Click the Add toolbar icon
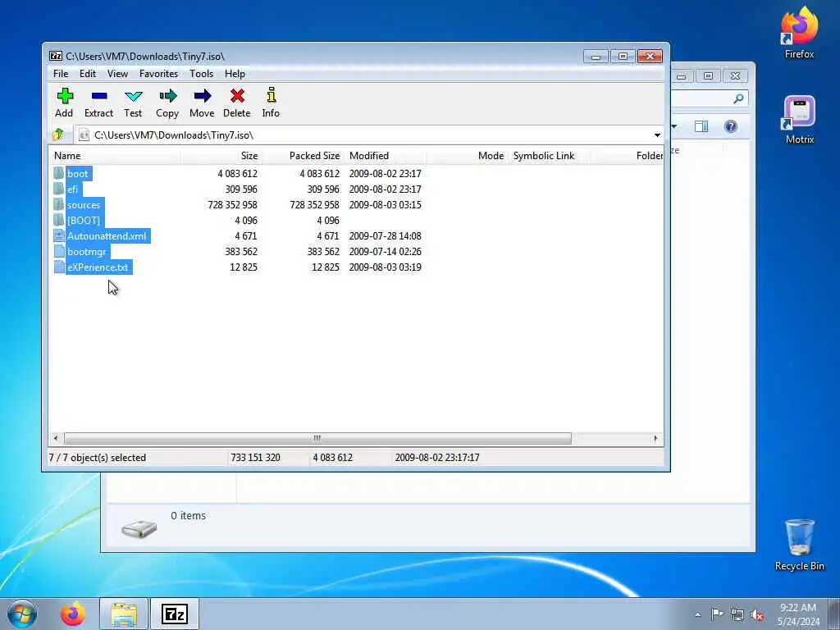 click(x=64, y=97)
